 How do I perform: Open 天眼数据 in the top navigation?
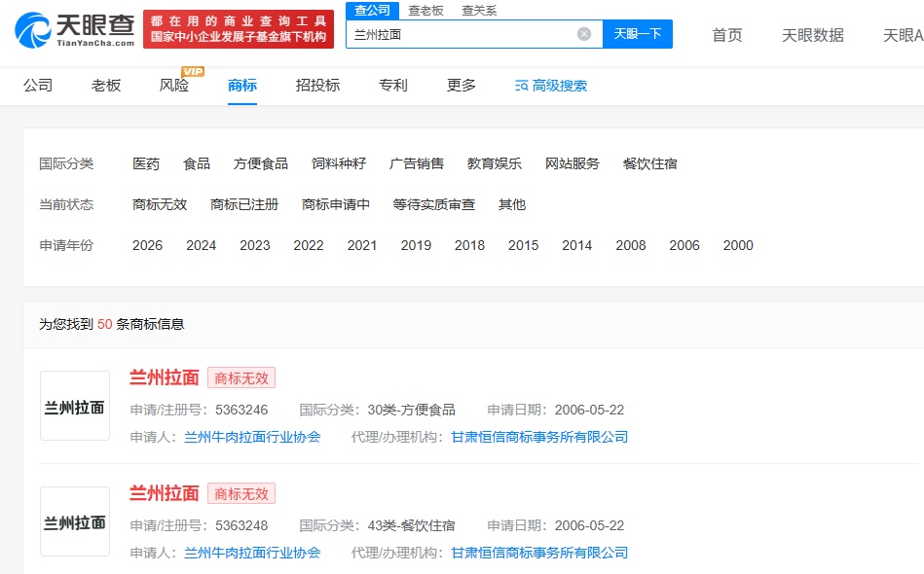(813, 35)
